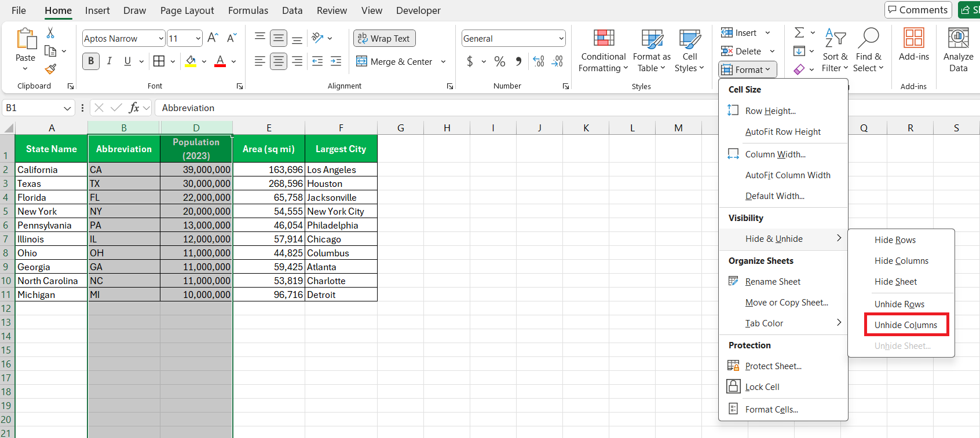Click Analyze Data
This screenshot has height=438, width=980.
click(958, 51)
